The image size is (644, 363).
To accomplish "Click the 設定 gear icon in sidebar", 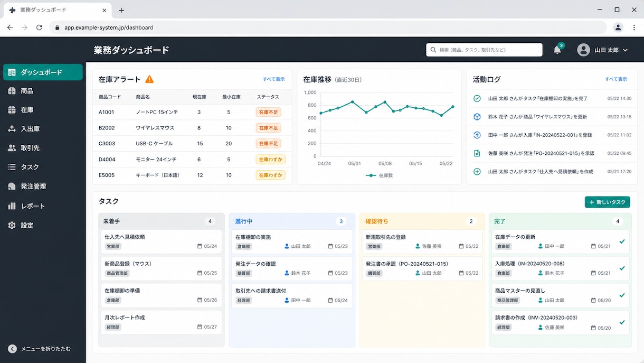I will (x=12, y=226).
